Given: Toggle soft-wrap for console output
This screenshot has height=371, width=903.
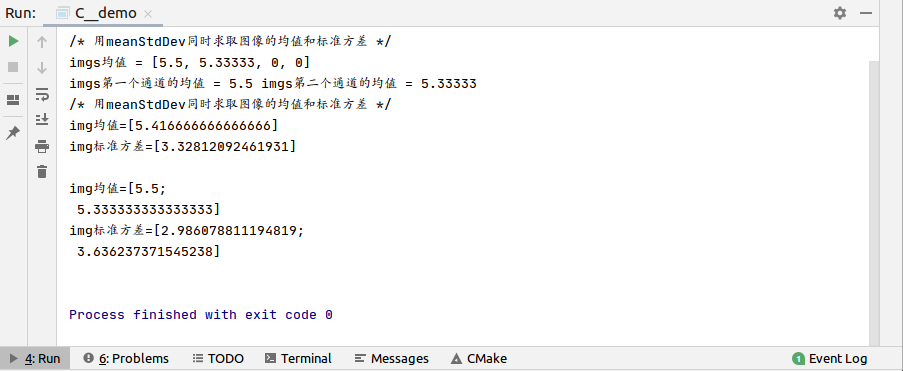Looking at the screenshot, I should pyautogui.click(x=42, y=93).
